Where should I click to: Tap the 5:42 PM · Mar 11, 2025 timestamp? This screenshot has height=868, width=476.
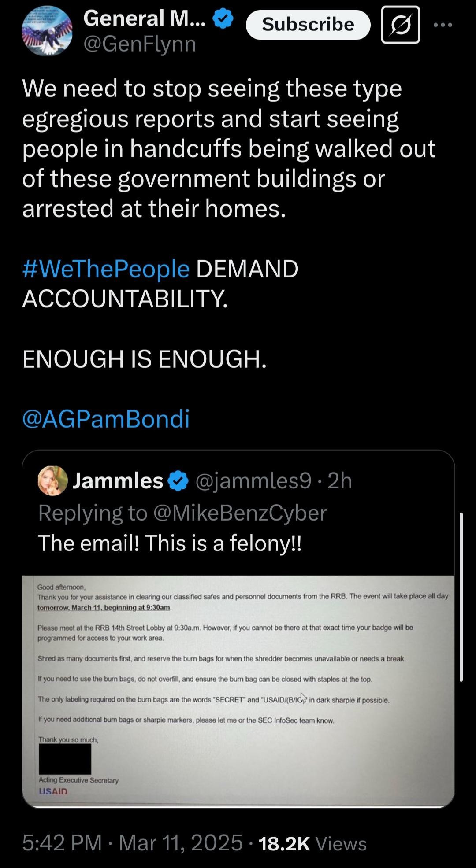tap(132, 842)
